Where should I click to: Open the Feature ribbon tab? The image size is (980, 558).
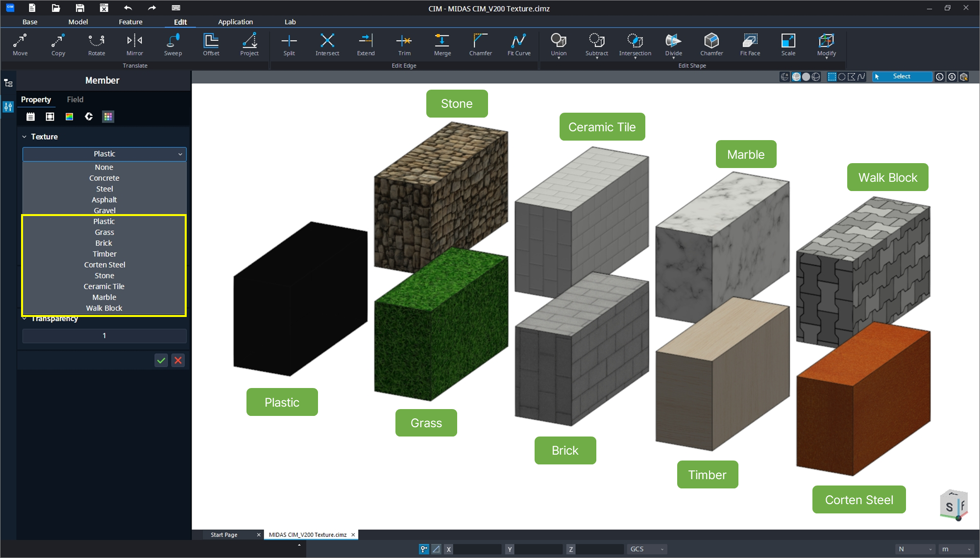pos(130,22)
